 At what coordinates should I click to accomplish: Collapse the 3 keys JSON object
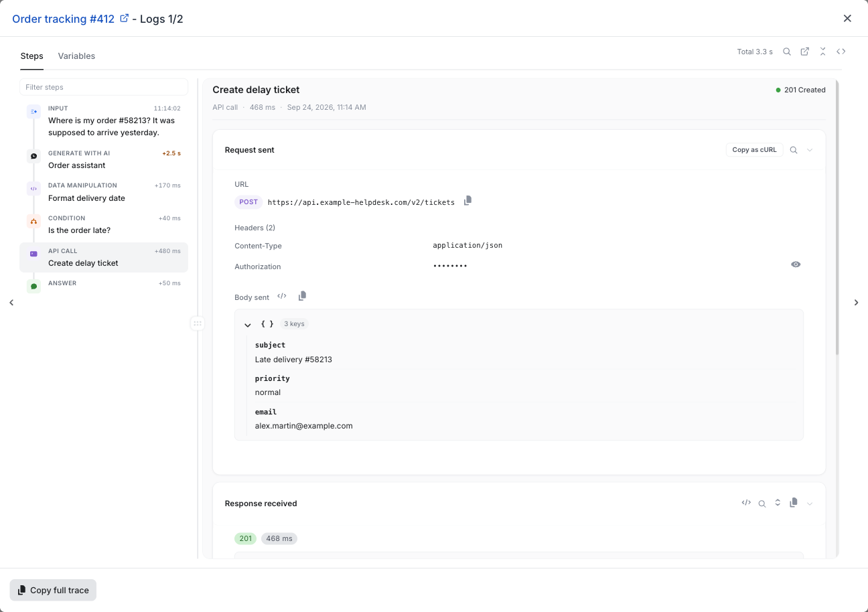[x=248, y=325]
